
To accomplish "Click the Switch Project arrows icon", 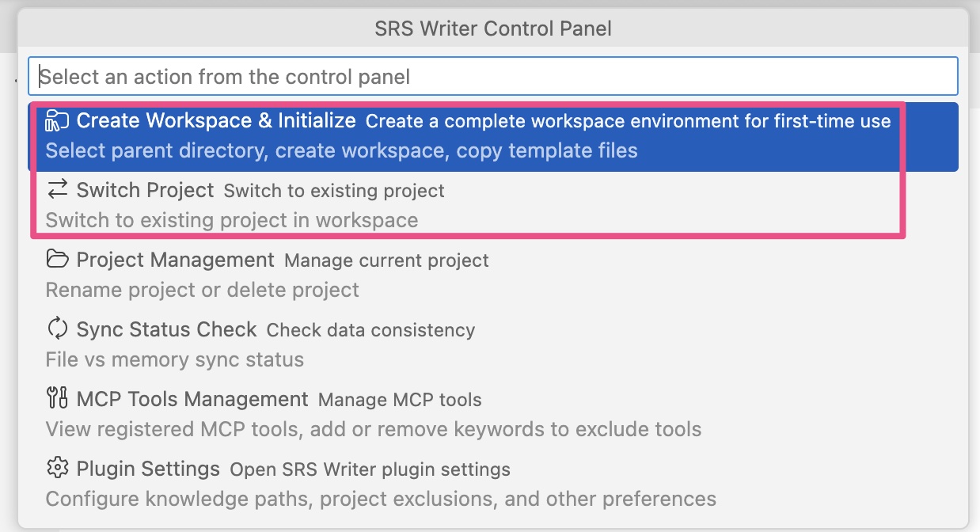I will pyautogui.click(x=57, y=190).
